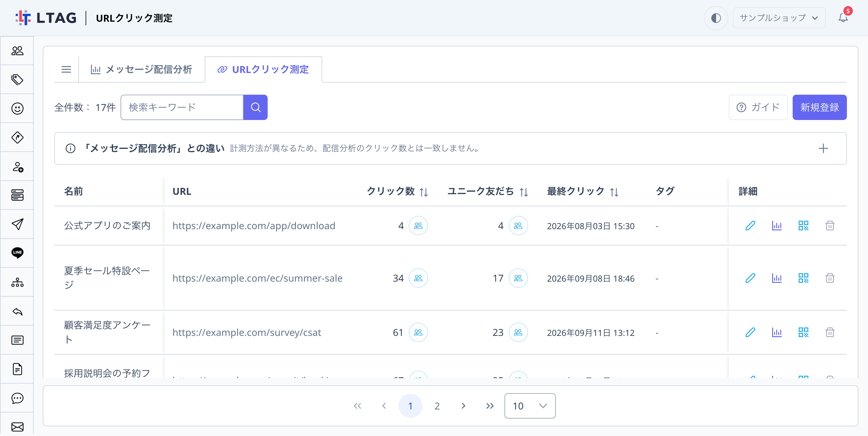Show QR code for 顧客満足度アンケート row
This screenshot has height=436, width=868.
803,333
